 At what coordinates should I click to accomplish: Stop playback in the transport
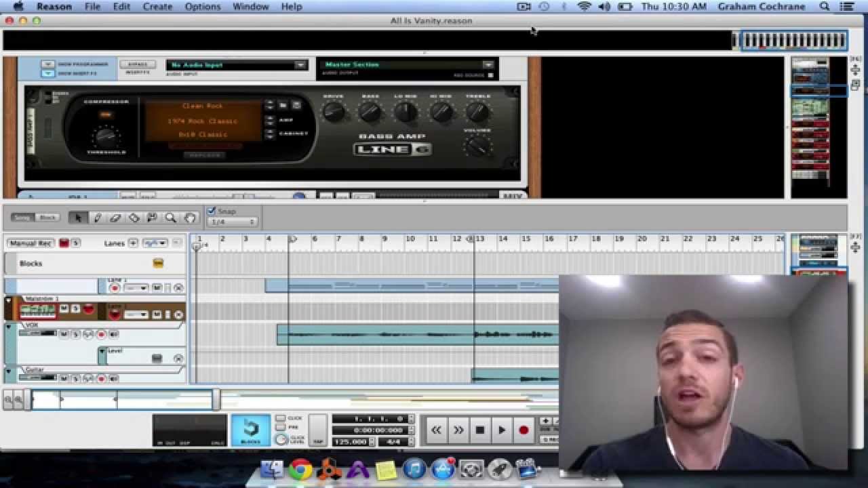pyautogui.click(x=480, y=430)
